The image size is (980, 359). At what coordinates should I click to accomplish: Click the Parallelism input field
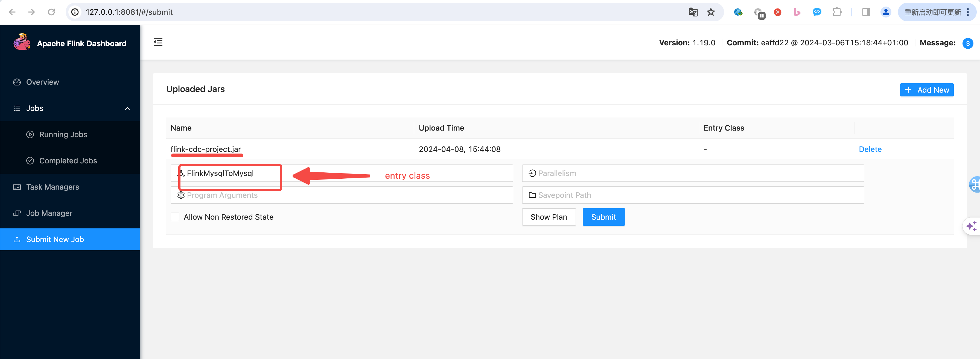coord(693,173)
